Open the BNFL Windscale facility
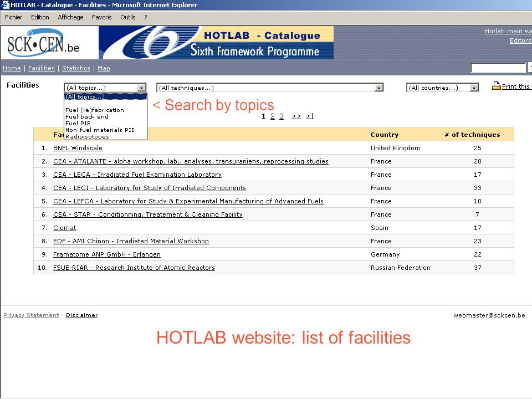 [x=78, y=148]
